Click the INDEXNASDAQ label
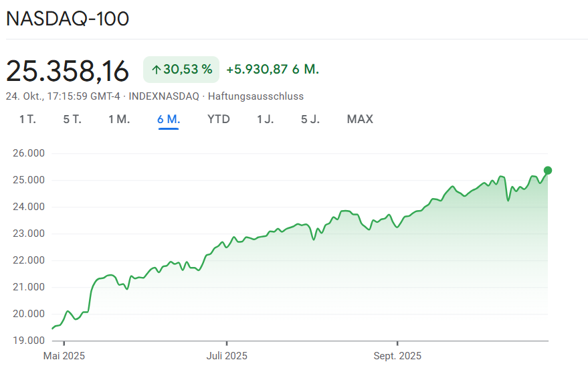 [x=164, y=96]
